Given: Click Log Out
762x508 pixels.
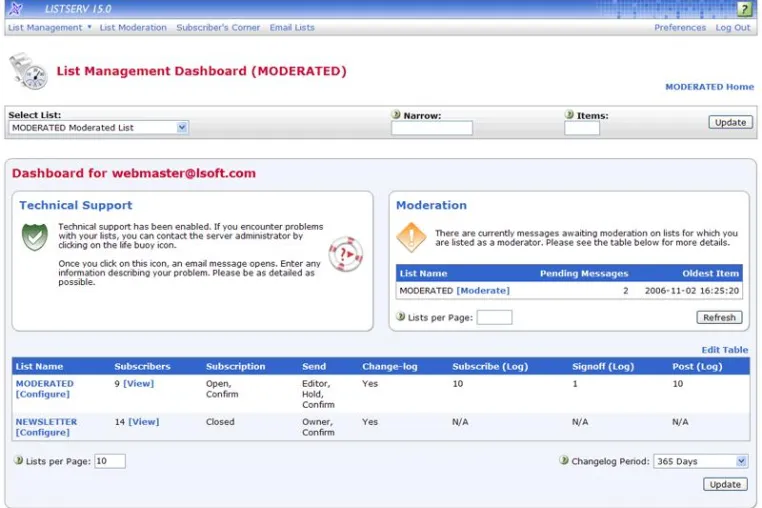Looking at the screenshot, I should (x=733, y=28).
